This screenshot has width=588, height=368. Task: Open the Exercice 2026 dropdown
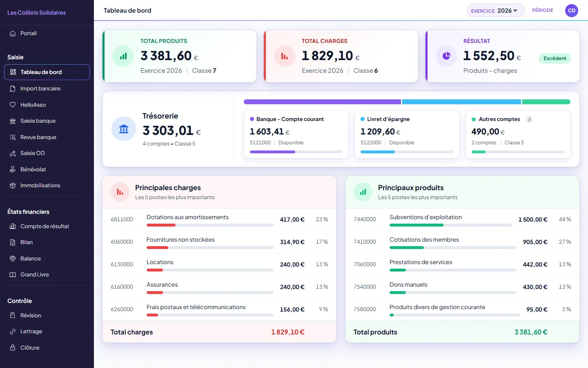tap(495, 11)
